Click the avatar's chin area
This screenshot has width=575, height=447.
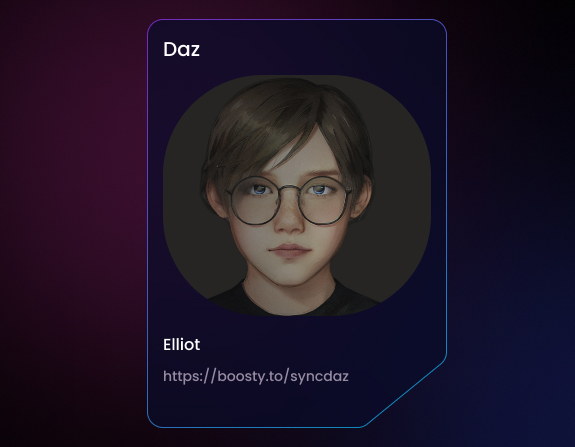290,275
